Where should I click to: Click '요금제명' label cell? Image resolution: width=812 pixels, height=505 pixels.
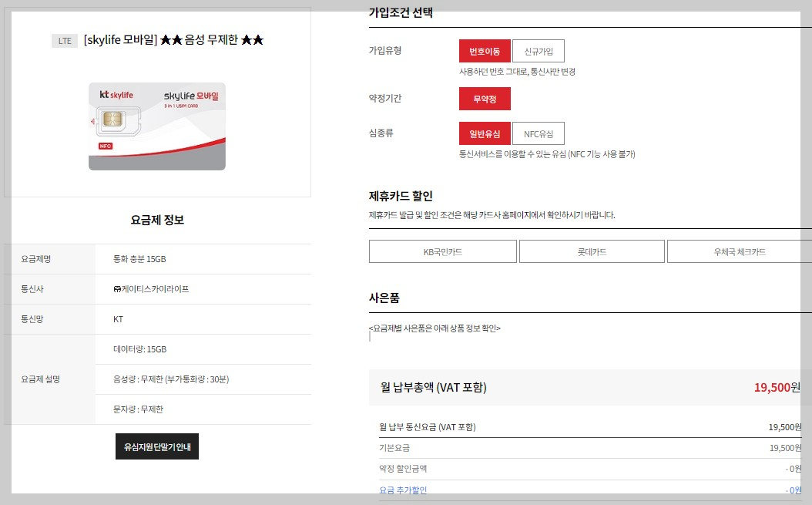[50, 259]
